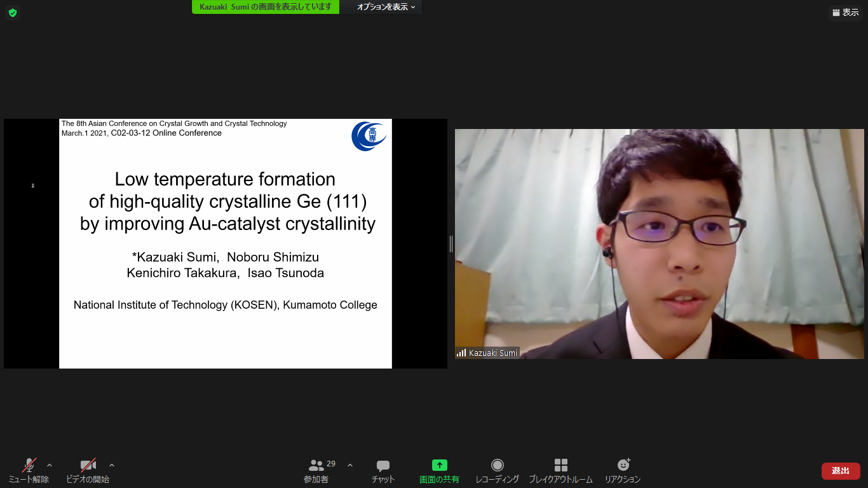868x488 pixels.
Task: Open the reactions menu
Action: [x=623, y=470]
